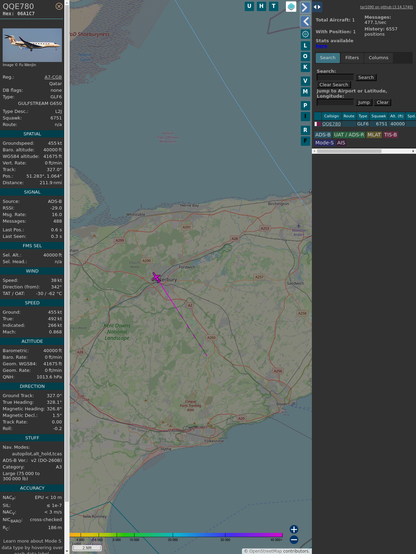
Task: Open the A7-CGB registration link
Action: coord(53,77)
